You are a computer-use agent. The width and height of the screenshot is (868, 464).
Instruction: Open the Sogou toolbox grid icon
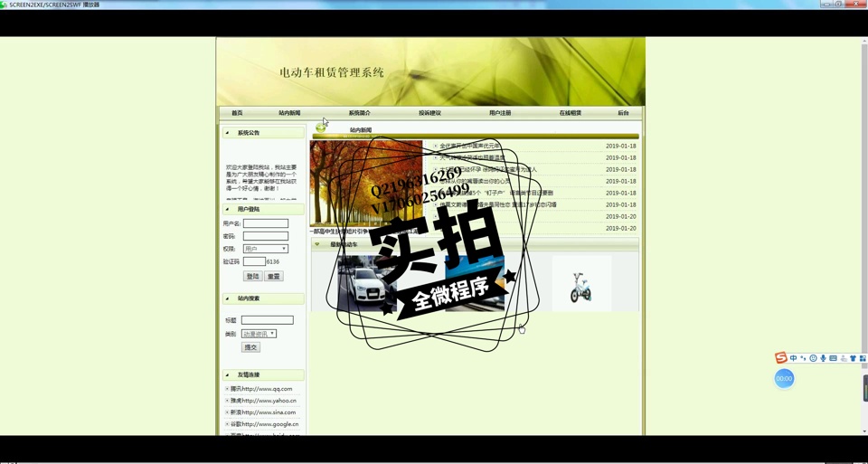click(x=863, y=358)
